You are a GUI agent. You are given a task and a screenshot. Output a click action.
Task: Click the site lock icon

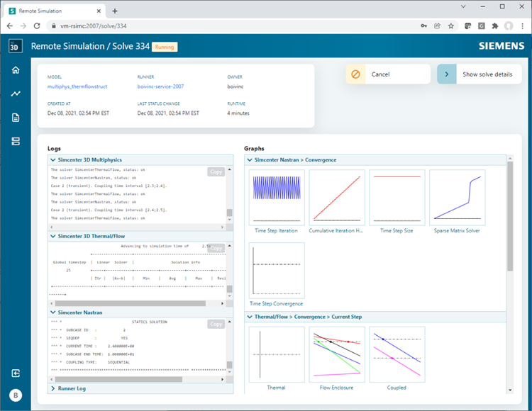click(x=54, y=26)
